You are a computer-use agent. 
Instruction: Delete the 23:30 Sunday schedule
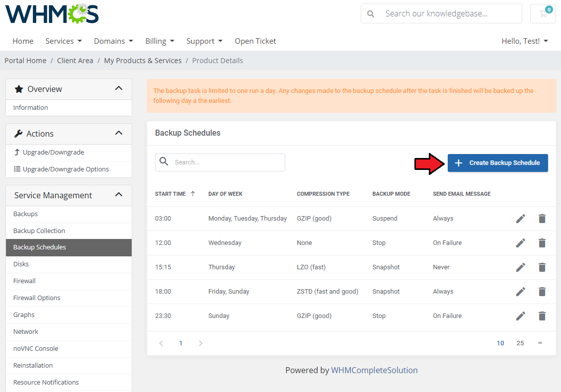click(x=542, y=316)
